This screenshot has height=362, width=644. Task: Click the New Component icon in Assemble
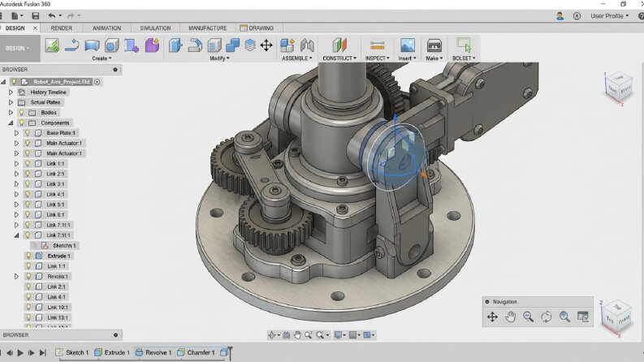[x=287, y=45]
